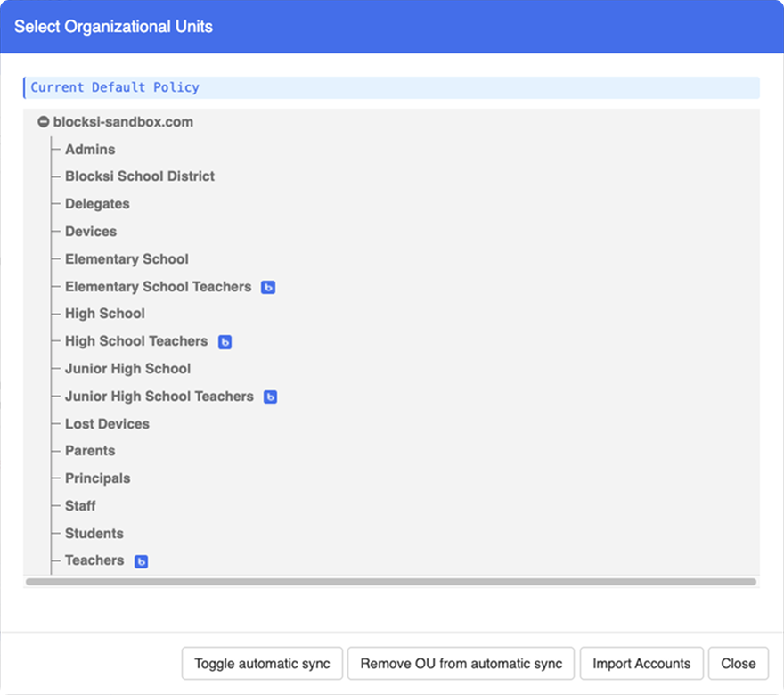784x695 pixels.
Task: Pick the Elementary School unit
Action: click(x=127, y=259)
